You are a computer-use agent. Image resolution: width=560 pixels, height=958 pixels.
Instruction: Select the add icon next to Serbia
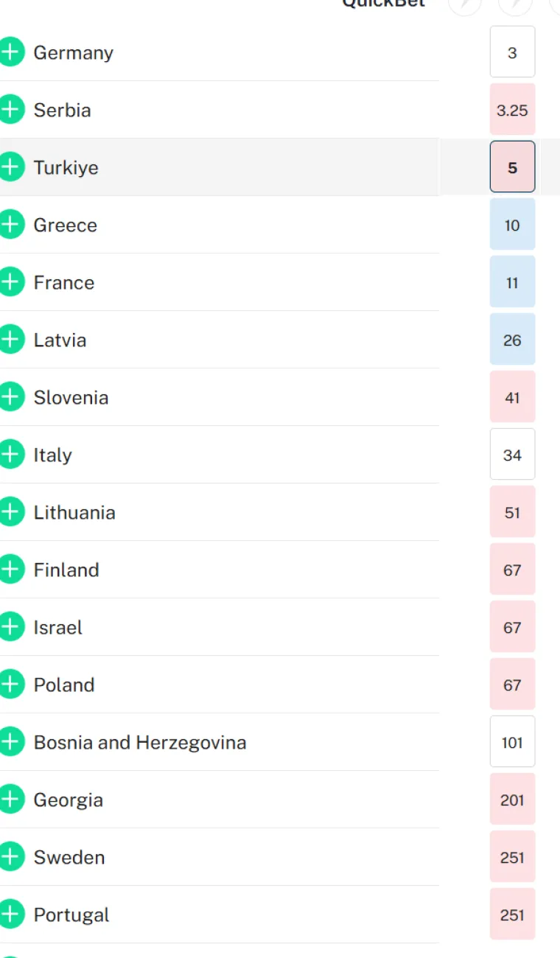(12, 109)
